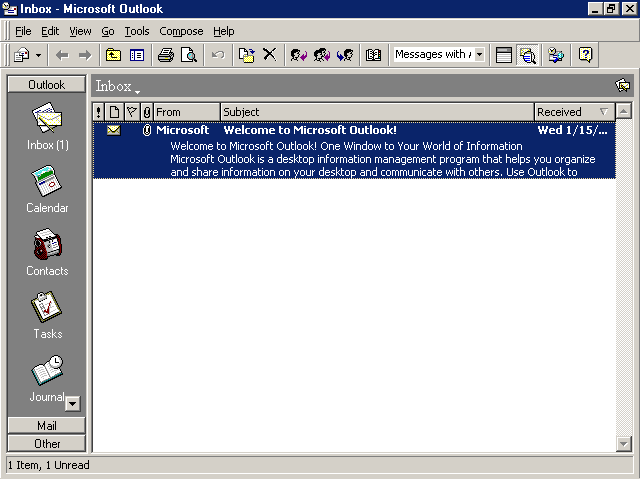Screen dimensions: 640x480
Task: Open the Inbox shortcut in Outlook bar
Action: (47, 126)
